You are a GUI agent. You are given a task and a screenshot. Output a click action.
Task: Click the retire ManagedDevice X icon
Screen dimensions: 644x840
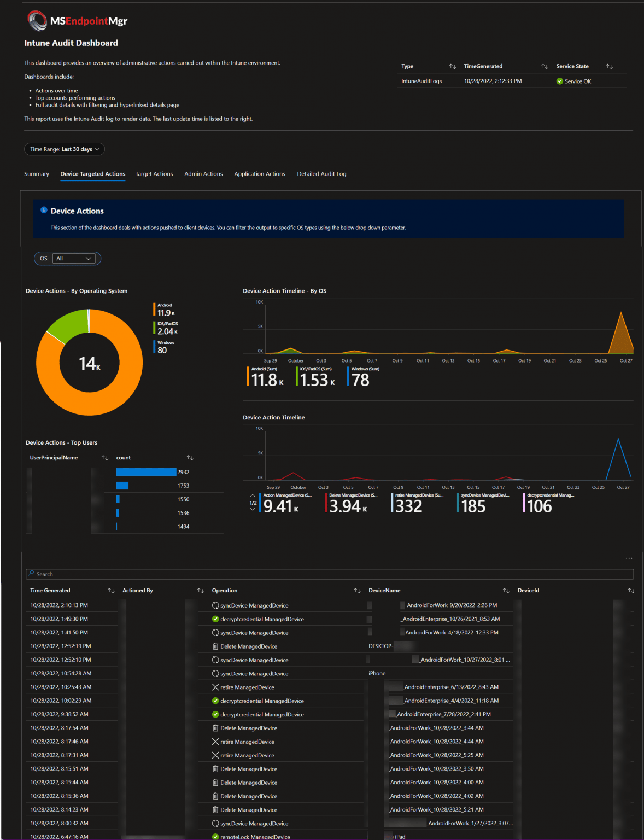click(216, 687)
